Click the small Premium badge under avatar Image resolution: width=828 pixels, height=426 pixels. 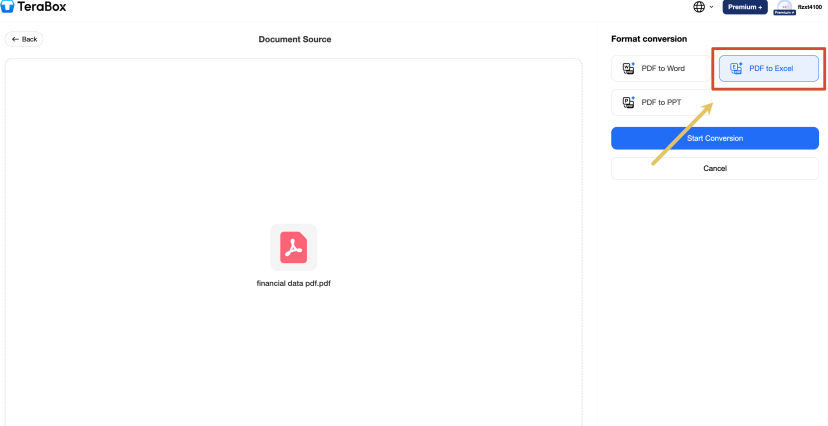(x=784, y=12)
